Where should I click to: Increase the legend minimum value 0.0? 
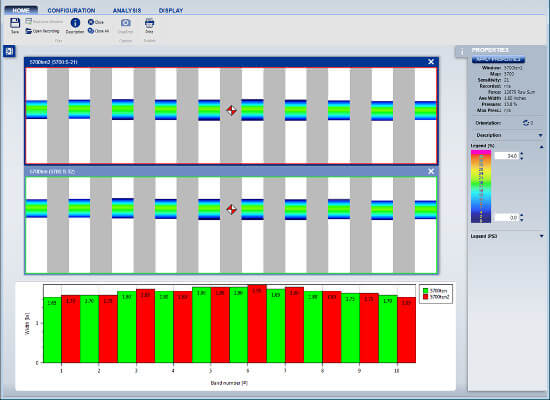coord(522,215)
